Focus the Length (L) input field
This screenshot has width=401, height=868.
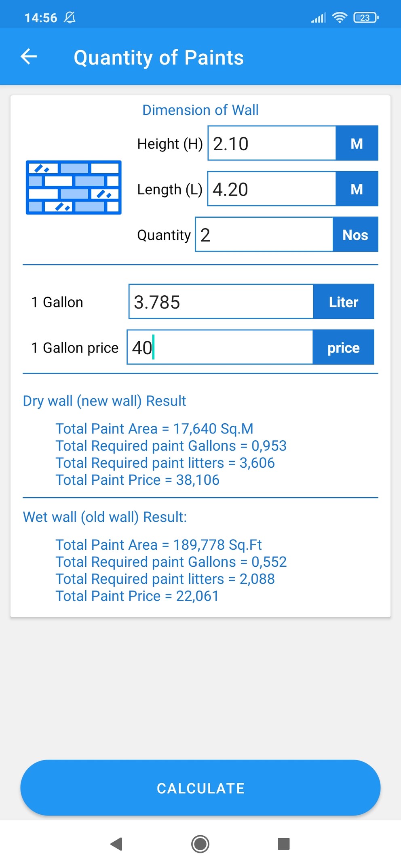click(272, 189)
